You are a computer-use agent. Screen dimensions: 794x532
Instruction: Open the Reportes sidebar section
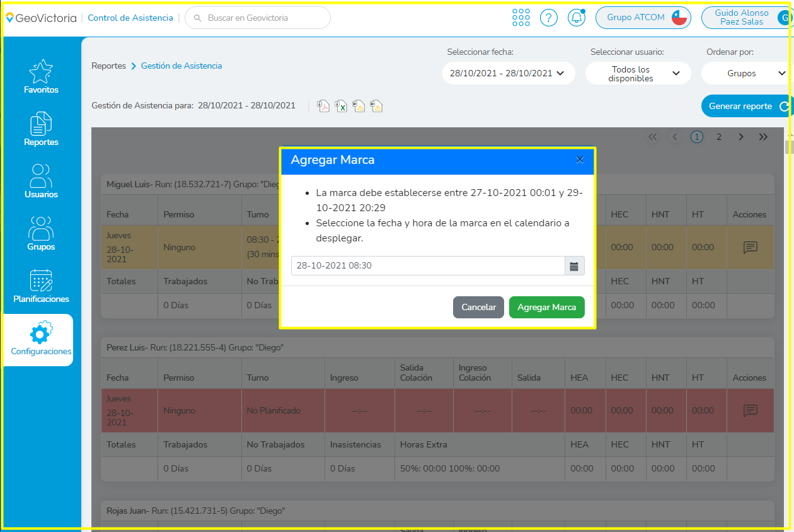[x=41, y=129]
